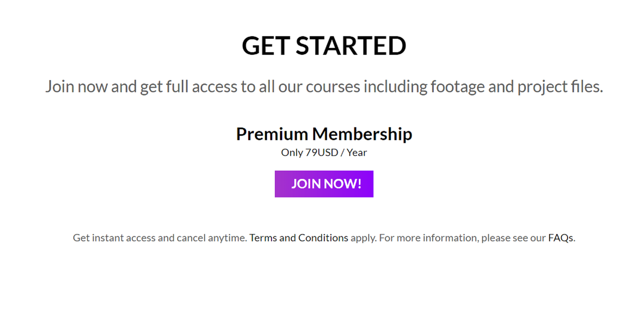Open the Terms and Conditions link
This screenshot has width=644, height=330.
click(x=299, y=238)
